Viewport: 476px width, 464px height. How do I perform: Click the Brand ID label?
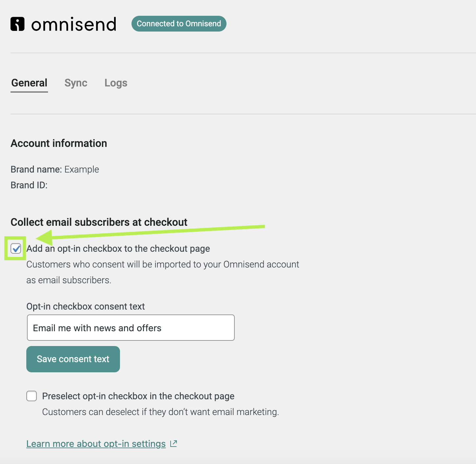pyautogui.click(x=28, y=185)
